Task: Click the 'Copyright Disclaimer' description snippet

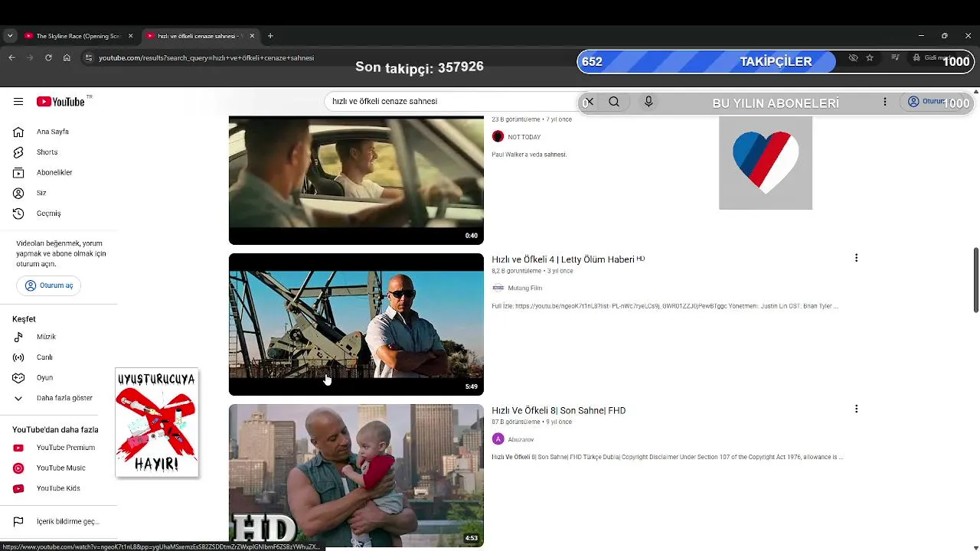Action: pos(668,457)
